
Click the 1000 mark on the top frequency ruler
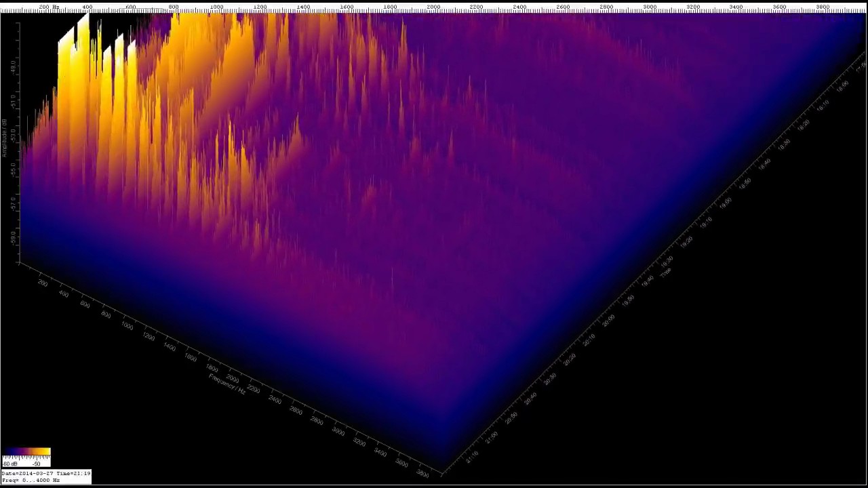click(x=216, y=7)
